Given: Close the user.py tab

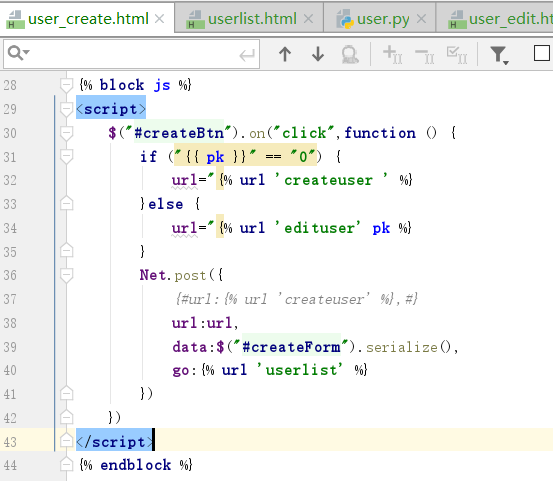Looking at the screenshot, I should (421, 19).
